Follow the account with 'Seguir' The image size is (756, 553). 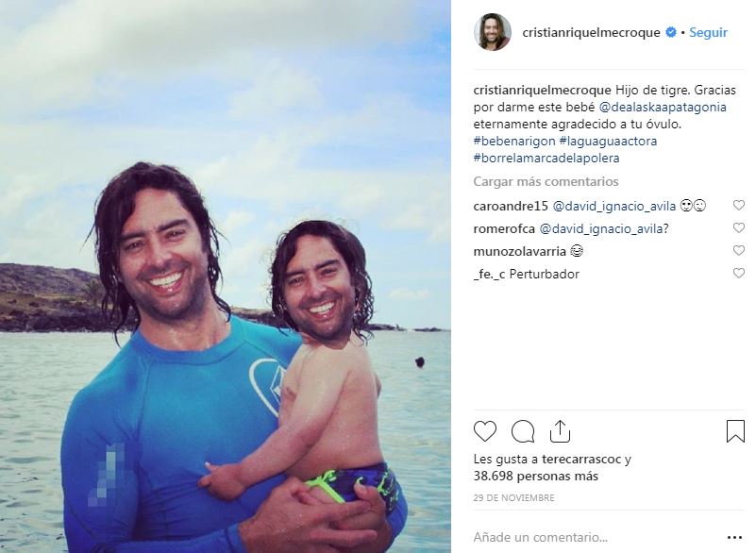tap(708, 32)
